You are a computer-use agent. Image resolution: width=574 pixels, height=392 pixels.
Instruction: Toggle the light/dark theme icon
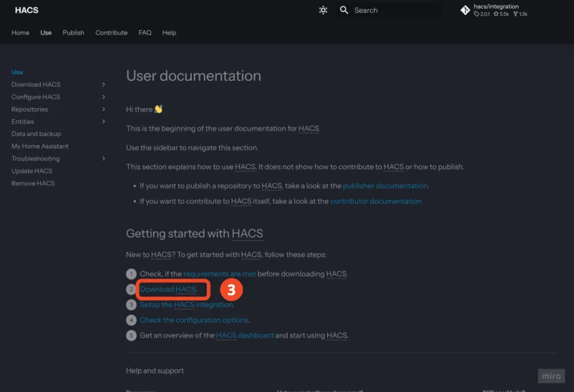[x=323, y=10]
